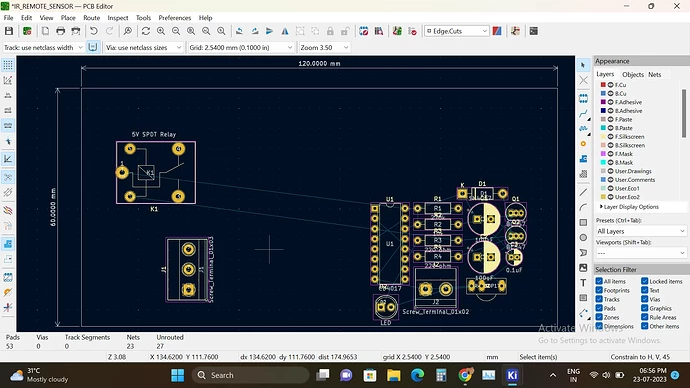Screen dimensions: 690x388
Task: Open the Edge.Cuts layer dropdown
Action: click(457, 31)
